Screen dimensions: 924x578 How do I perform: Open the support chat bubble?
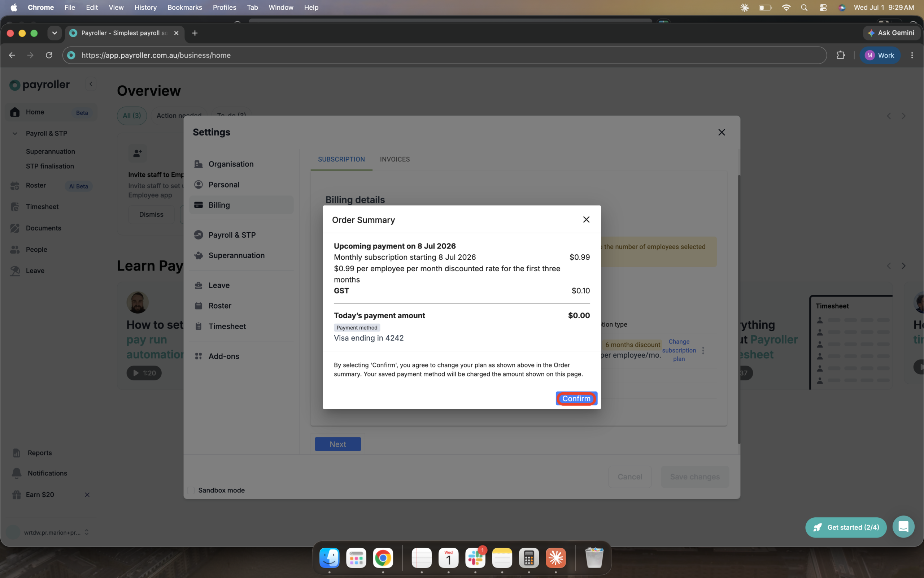coord(903,527)
